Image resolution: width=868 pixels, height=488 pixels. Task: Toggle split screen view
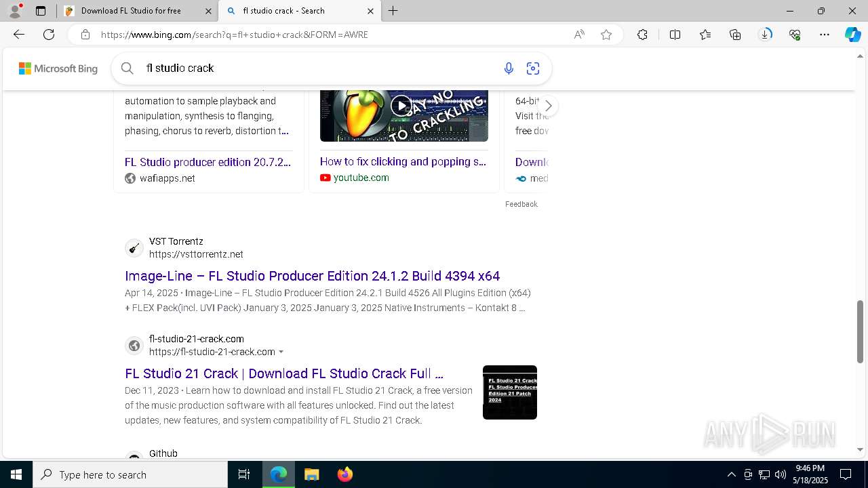coord(675,35)
